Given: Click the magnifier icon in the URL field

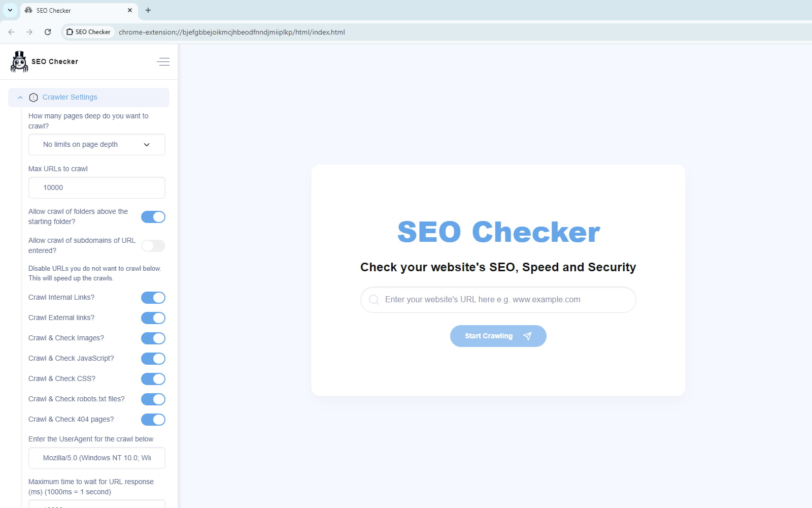Looking at the screenshot, I should 374,299.
